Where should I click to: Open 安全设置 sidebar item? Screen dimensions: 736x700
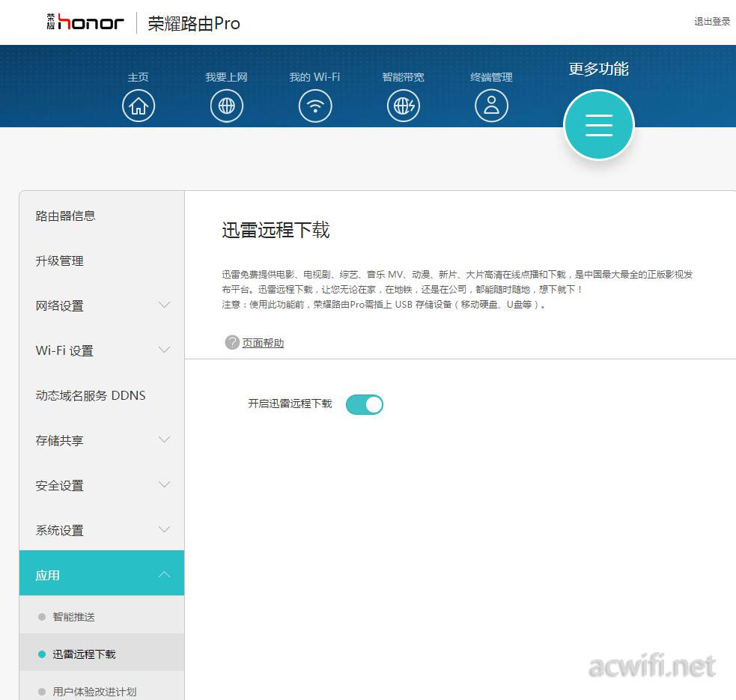102,485
